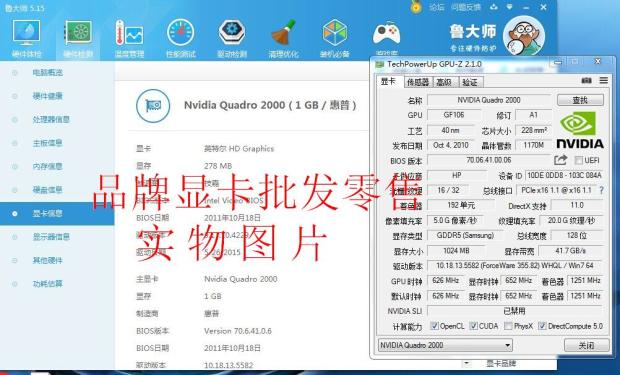Select 电脑概览 in sidebar

(x=47, y=73)
